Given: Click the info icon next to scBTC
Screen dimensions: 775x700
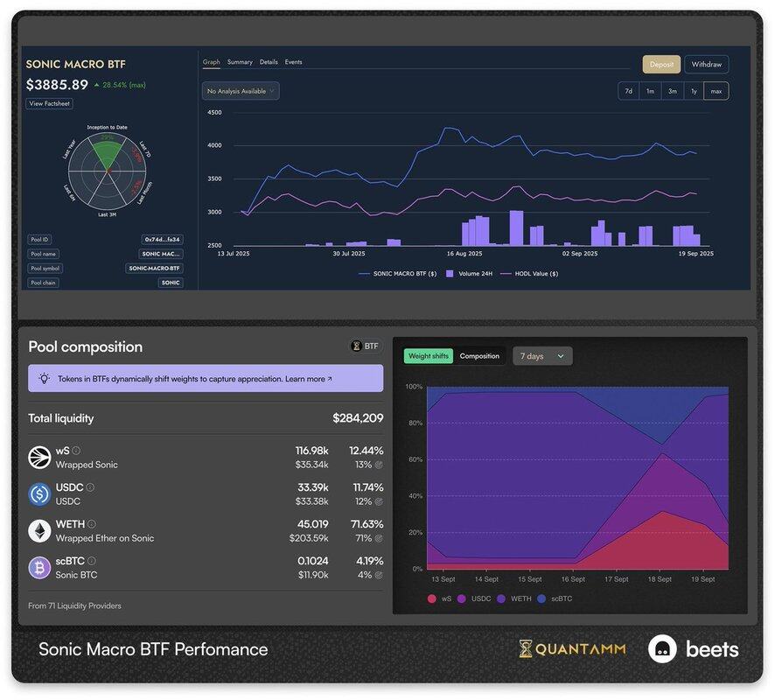Looking at the screenshot, I should pos(92,561).
